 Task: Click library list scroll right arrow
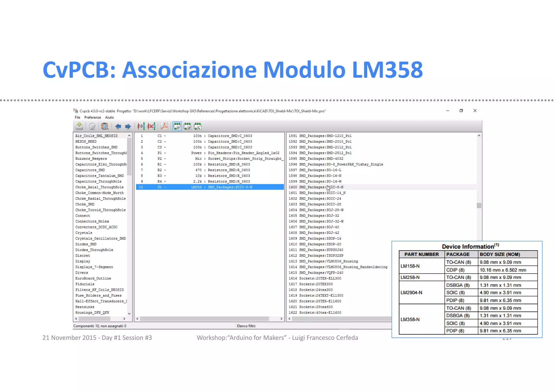[124, 319]
